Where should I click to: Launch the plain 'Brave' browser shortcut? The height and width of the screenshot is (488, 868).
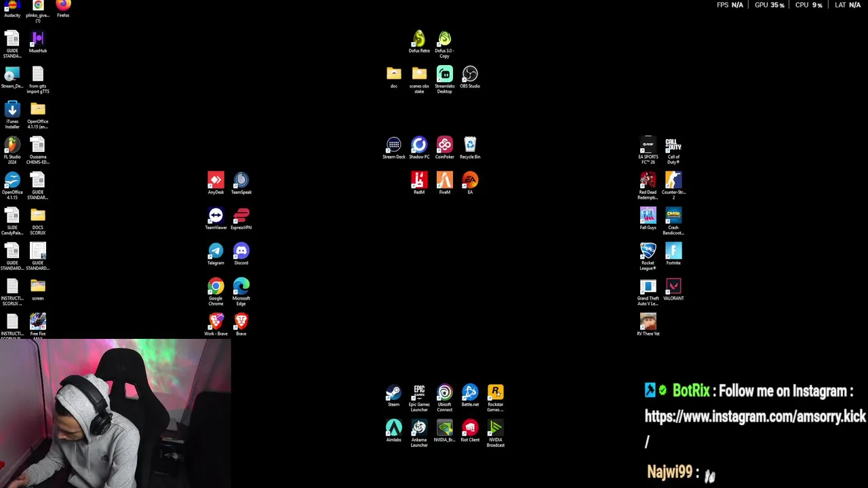(x=241, y=325)
